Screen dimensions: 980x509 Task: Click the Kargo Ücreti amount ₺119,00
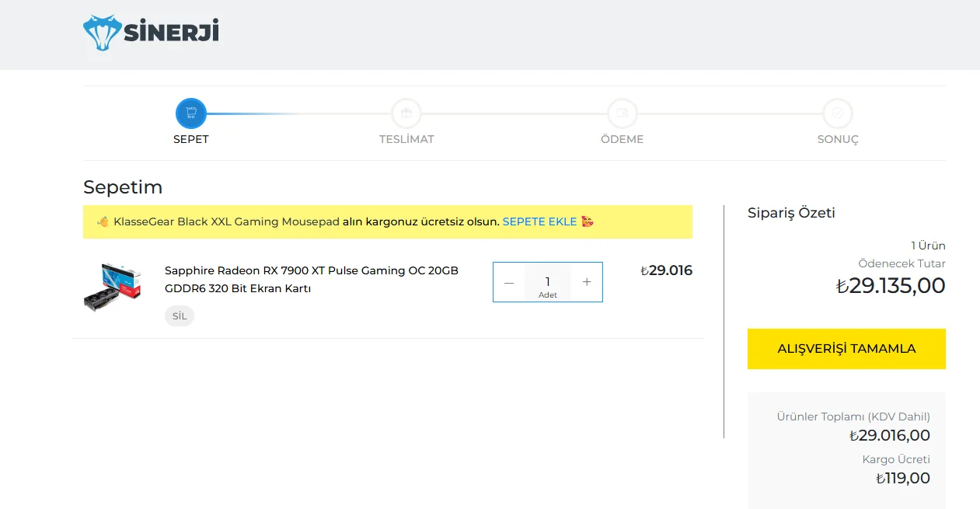[903, 479]
